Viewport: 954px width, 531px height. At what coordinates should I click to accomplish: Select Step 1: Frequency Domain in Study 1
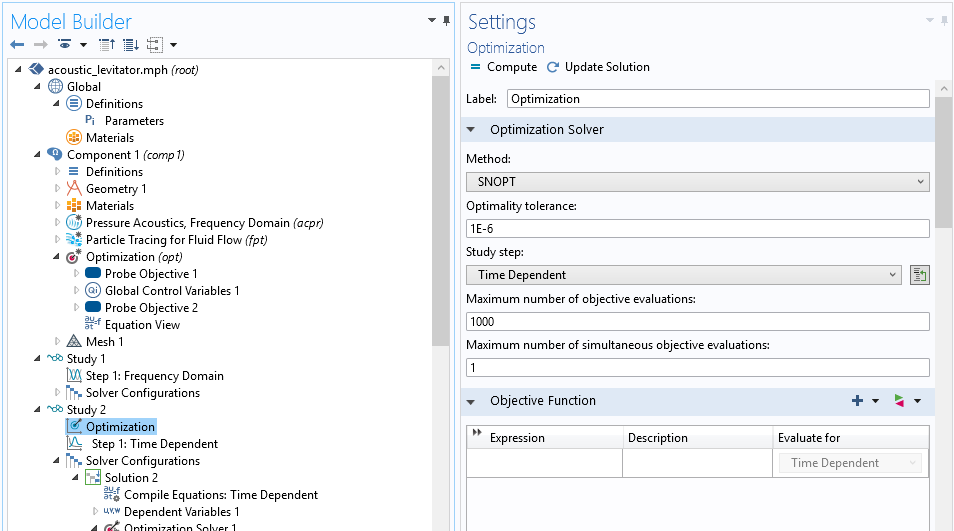pos(154,376)
